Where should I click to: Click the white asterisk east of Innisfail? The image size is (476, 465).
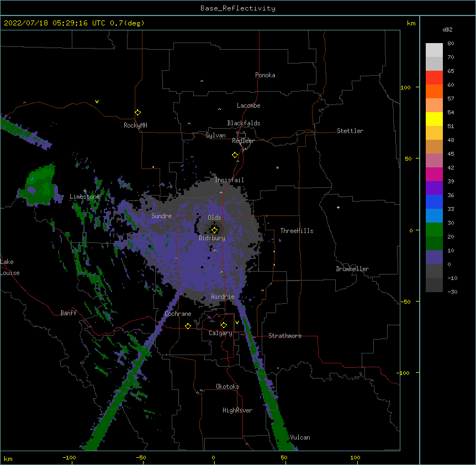pos(277,167)
